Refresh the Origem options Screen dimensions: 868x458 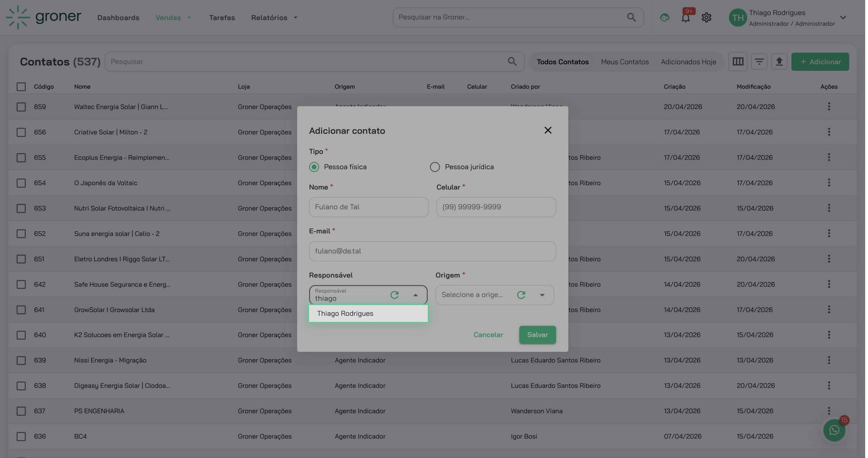[521, 295]
